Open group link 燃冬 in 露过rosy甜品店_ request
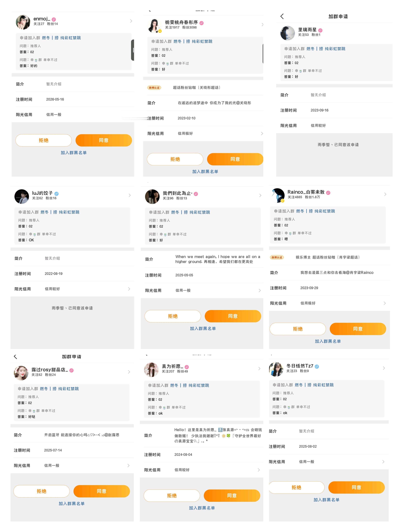This screenshot has width=403, height=532. coord(44,389)
